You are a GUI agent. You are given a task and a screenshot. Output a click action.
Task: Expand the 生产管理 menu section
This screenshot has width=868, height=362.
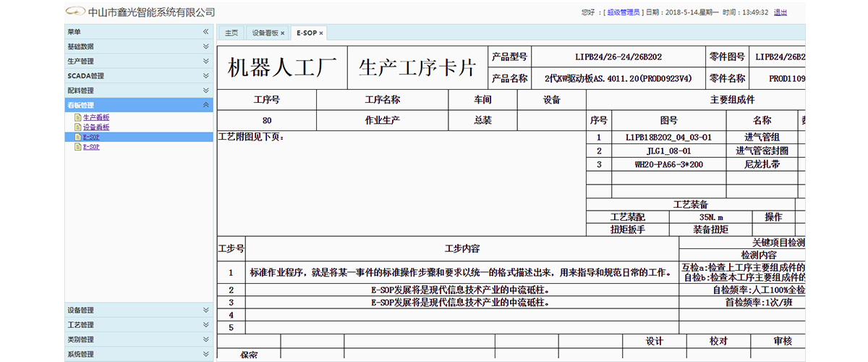point(206,62)
